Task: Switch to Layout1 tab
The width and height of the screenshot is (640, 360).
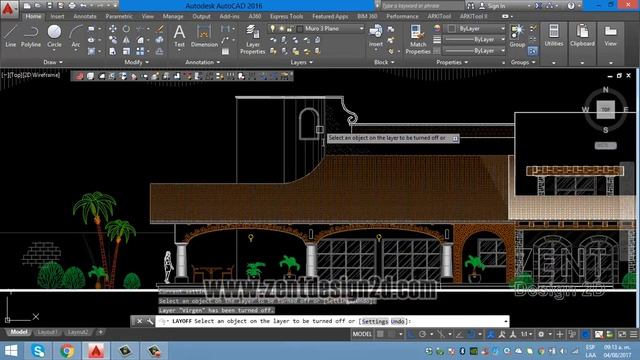Action: point(47,332)
